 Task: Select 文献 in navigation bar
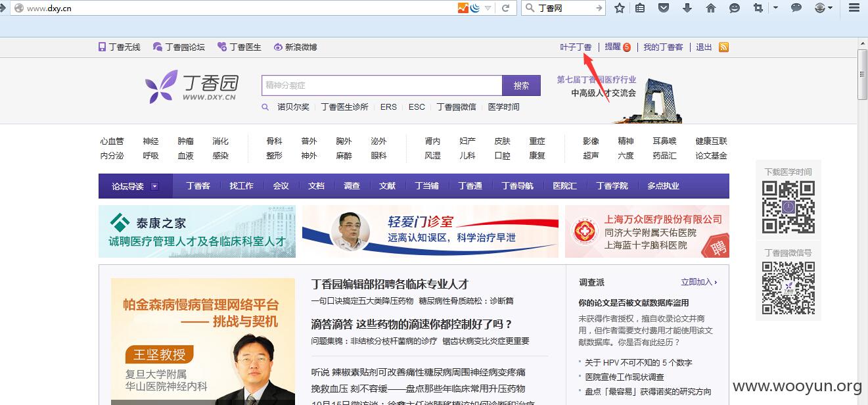click(x=388, y=186)
